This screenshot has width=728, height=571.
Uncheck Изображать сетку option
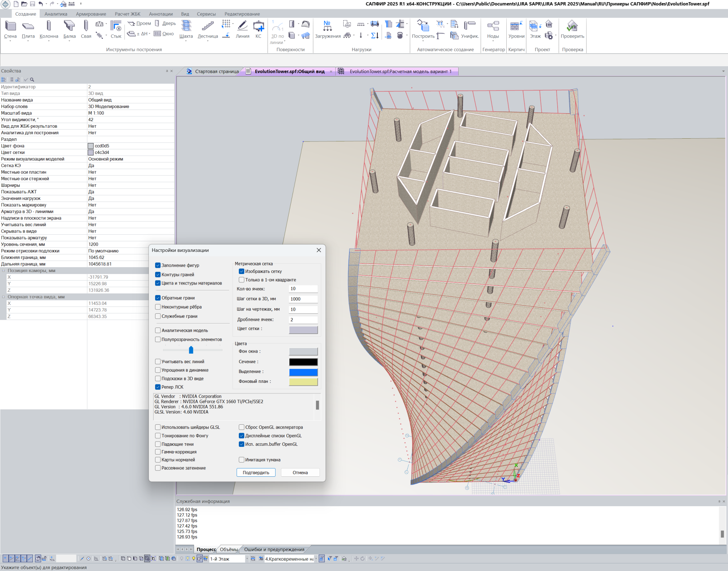(x=241, y=271)
